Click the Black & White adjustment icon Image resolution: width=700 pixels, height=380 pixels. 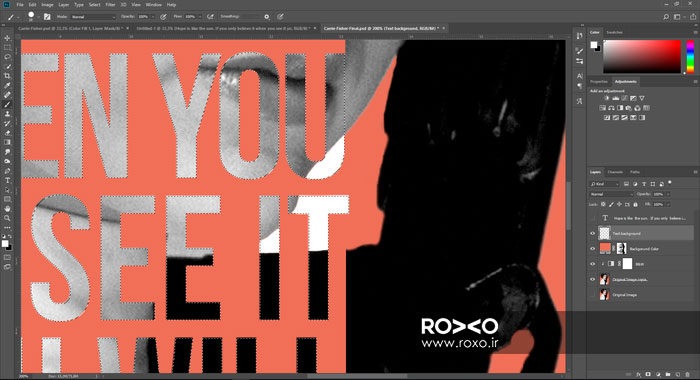point(620,108)
